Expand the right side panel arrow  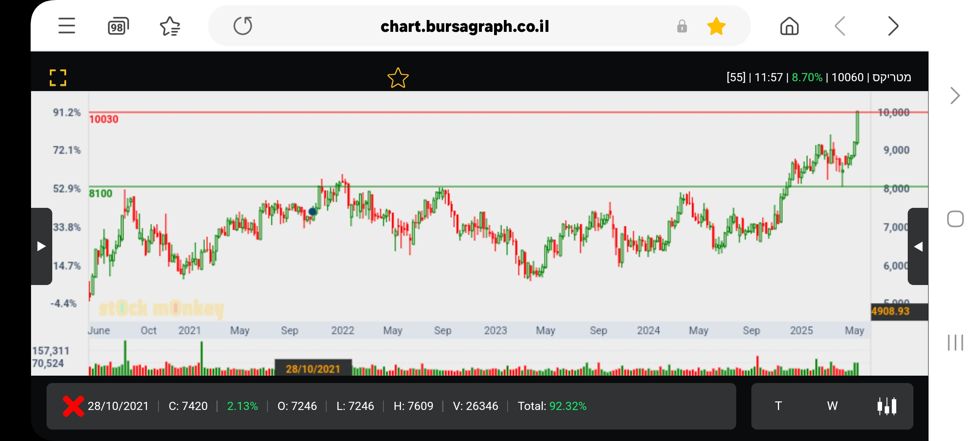tap(918, 246)
